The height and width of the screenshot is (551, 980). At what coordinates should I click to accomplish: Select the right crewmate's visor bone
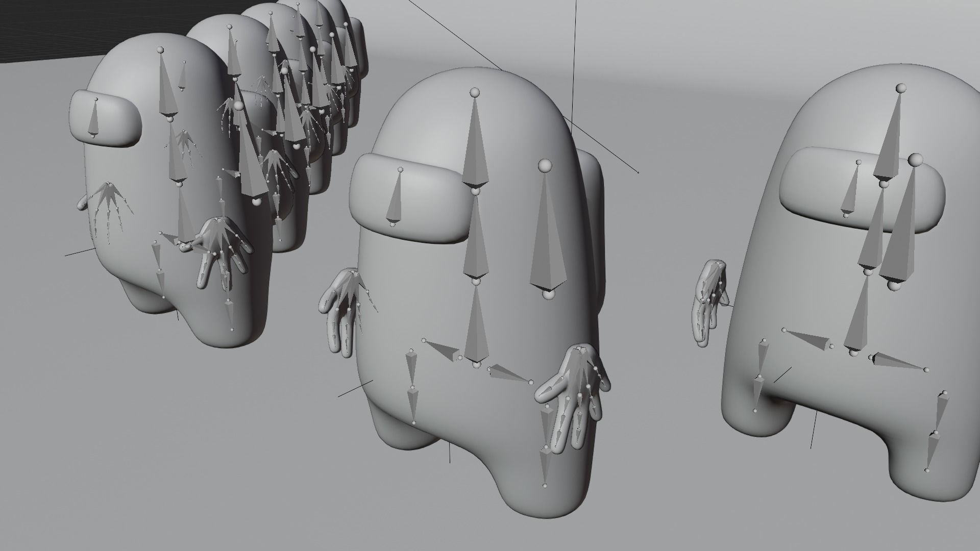[852, 189]
